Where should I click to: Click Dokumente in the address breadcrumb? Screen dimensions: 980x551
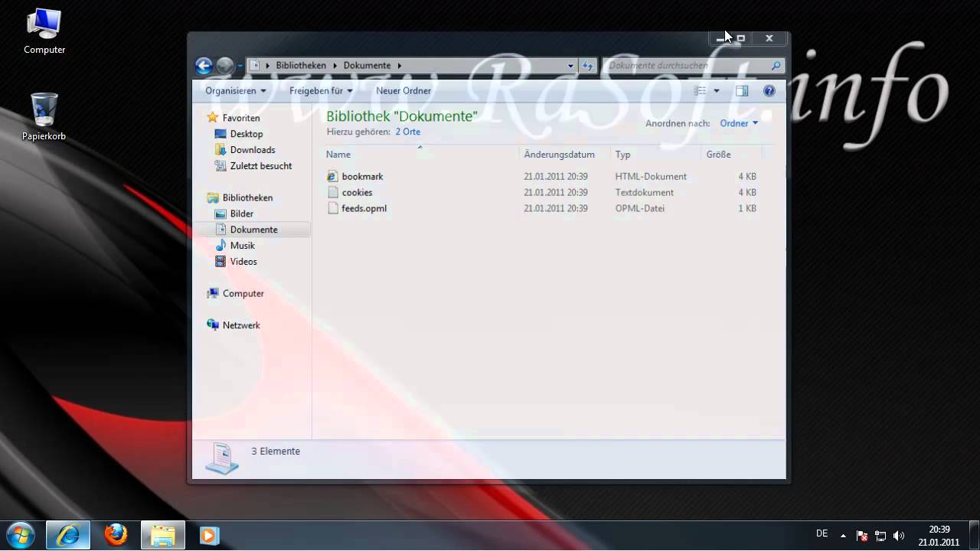pos(367,66)
